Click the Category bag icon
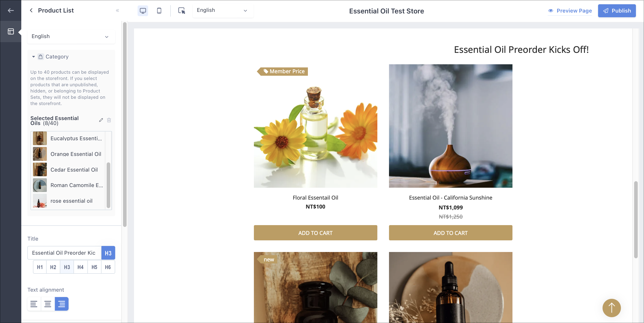This screenshot has width=644, height=323. pyautogui.click(x=41, y=57)
